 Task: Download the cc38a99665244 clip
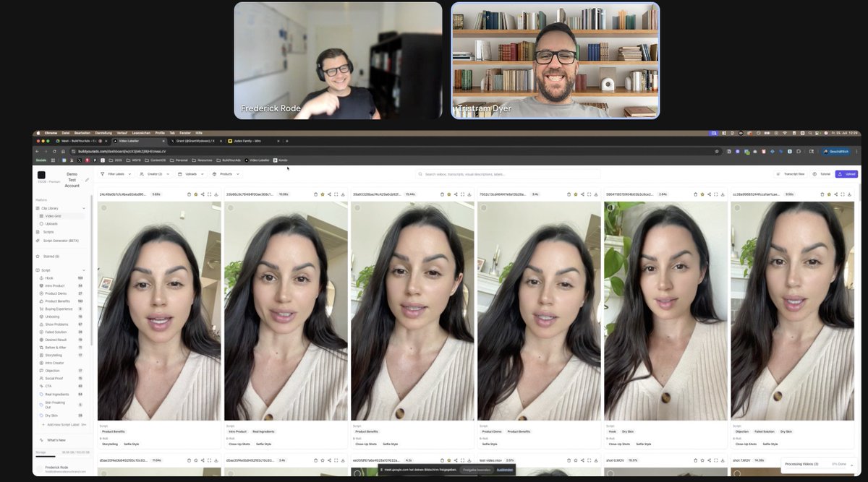[x=848, y=194]
